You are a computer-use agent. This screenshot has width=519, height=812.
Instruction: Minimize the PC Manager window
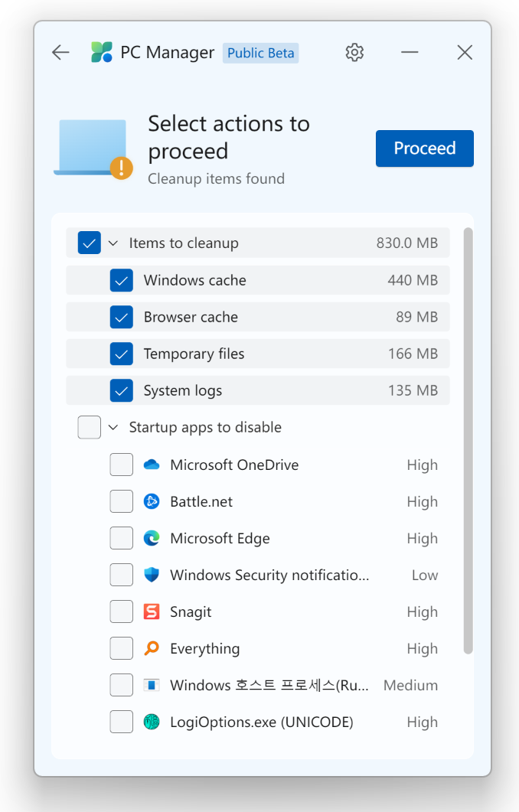pyautogui.click(x=410, y=52)
